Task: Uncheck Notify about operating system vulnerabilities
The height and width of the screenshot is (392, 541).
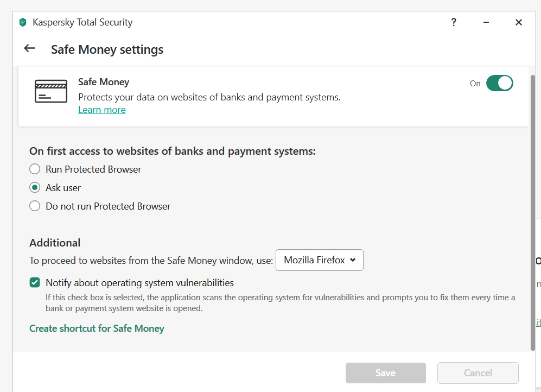Action: coord(35,283)
